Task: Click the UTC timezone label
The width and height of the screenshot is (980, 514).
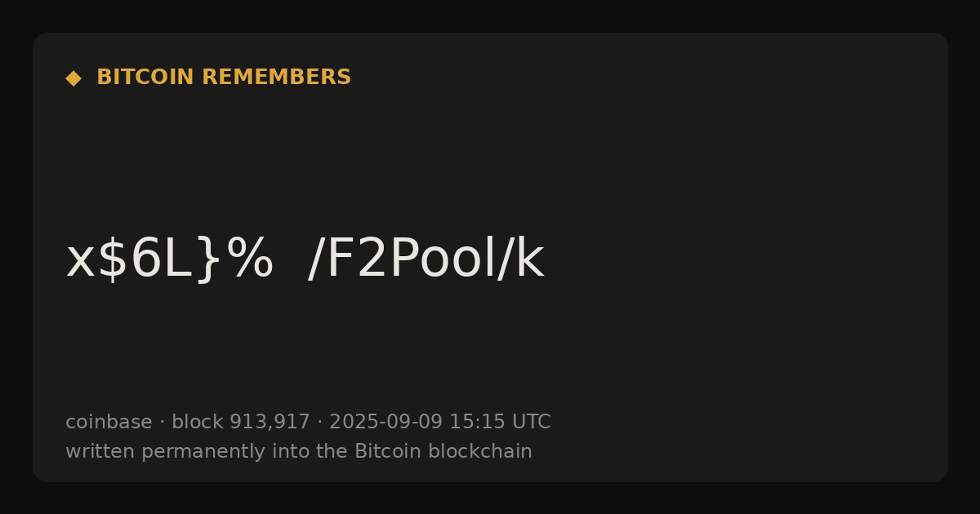Action: tap(532, 422)
